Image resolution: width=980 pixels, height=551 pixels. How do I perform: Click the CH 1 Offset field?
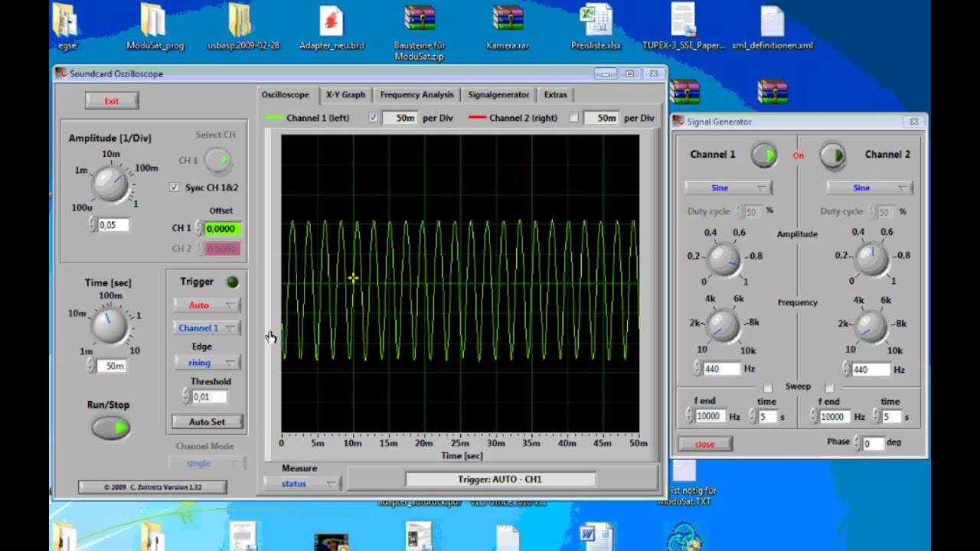[222, 228]
